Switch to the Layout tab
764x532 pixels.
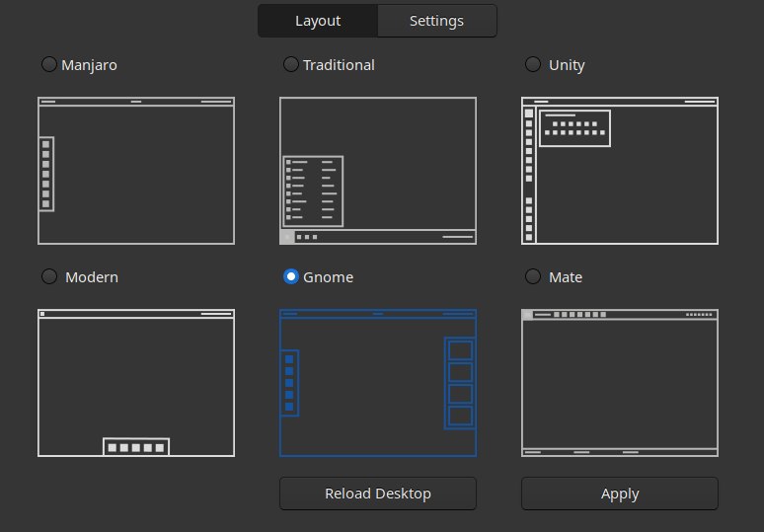[318, 21]
